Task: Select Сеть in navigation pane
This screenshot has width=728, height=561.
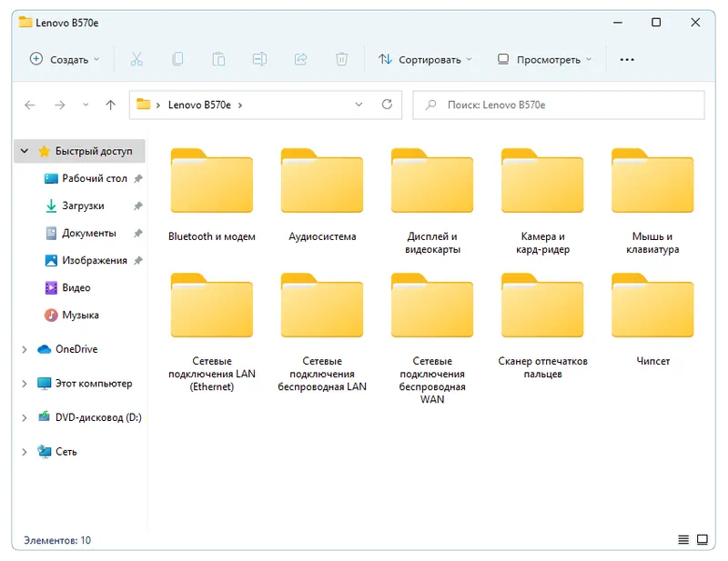Action: (57, 452)
